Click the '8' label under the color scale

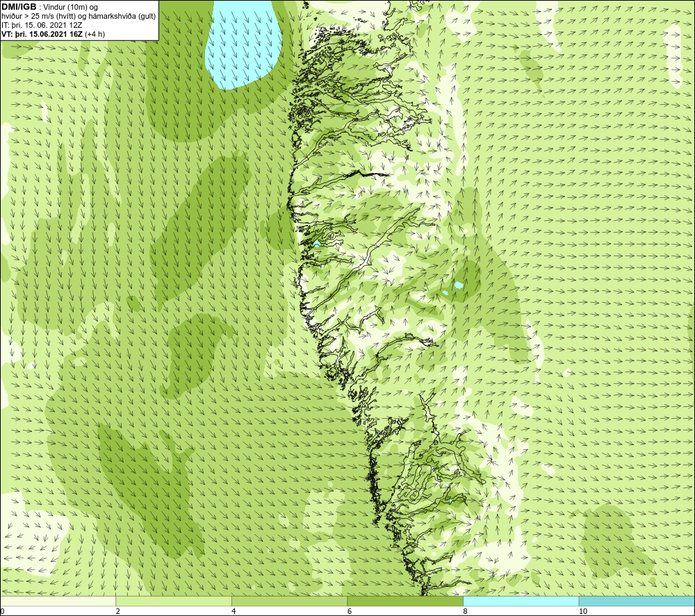[465, 611]
